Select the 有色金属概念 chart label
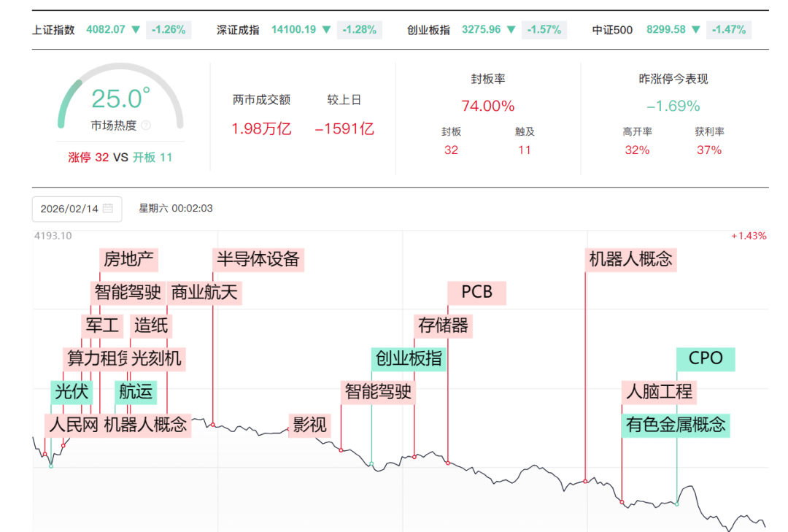788x532 pixels. (x=676, y=425)
